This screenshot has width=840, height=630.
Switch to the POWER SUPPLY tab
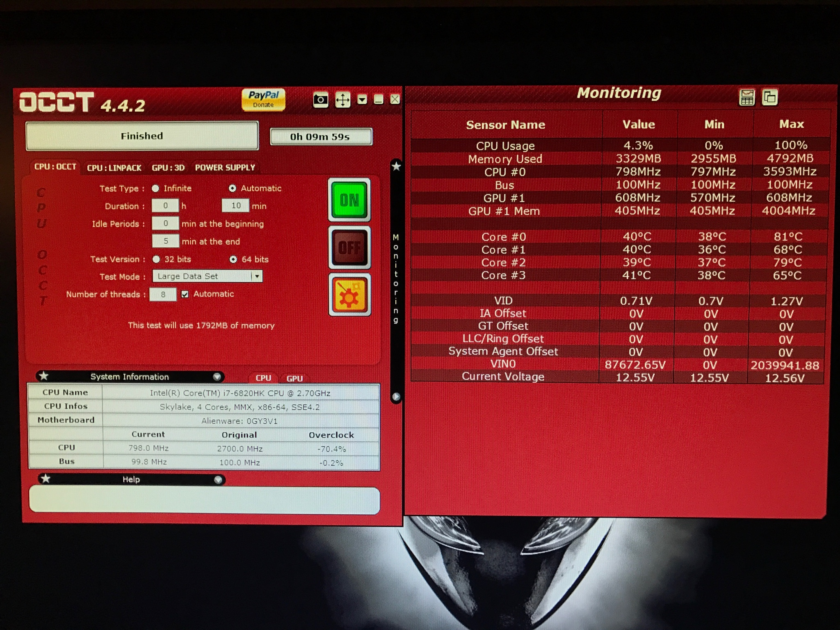tap(225, 167)
